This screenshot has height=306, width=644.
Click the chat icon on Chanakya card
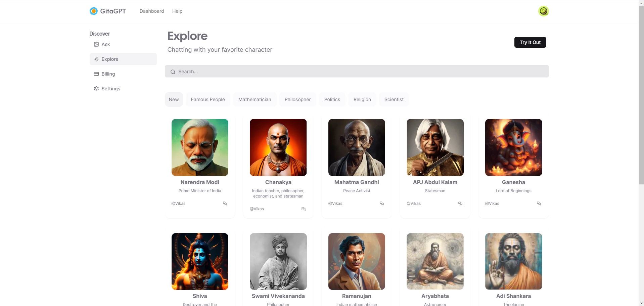click(x=304, y=209)
